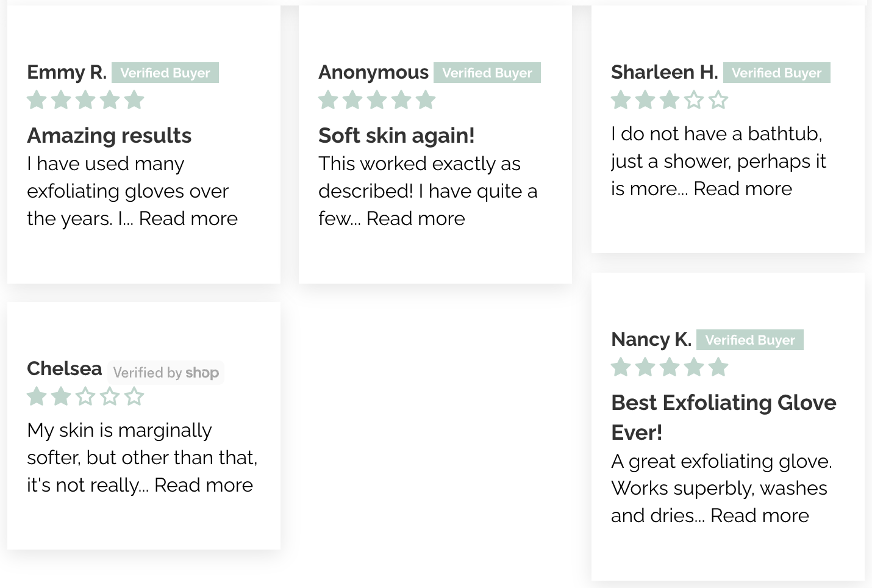Click the 'Amazing results' review title
The image size is (872, 588).
[109, 135]
